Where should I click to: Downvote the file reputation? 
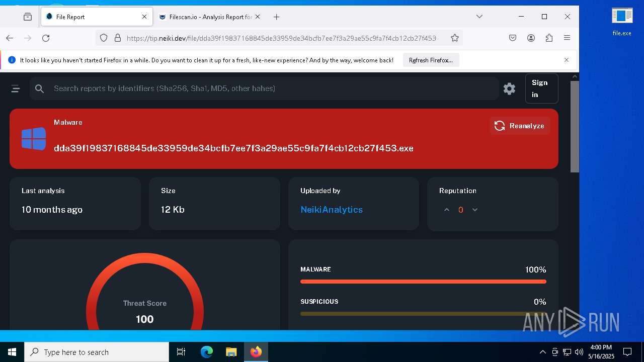(x=474, y=210)
